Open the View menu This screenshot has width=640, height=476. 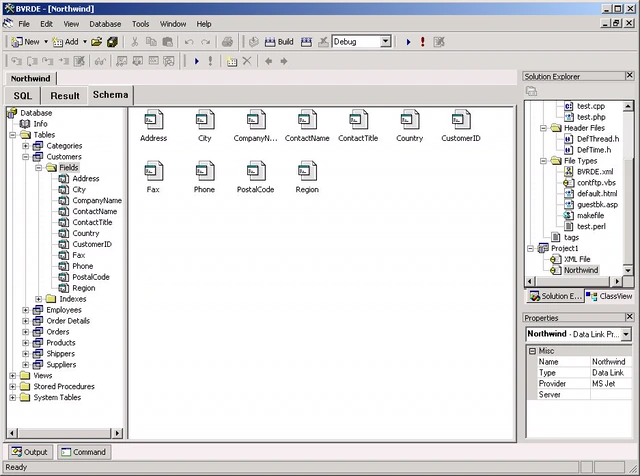coord(71,24)
